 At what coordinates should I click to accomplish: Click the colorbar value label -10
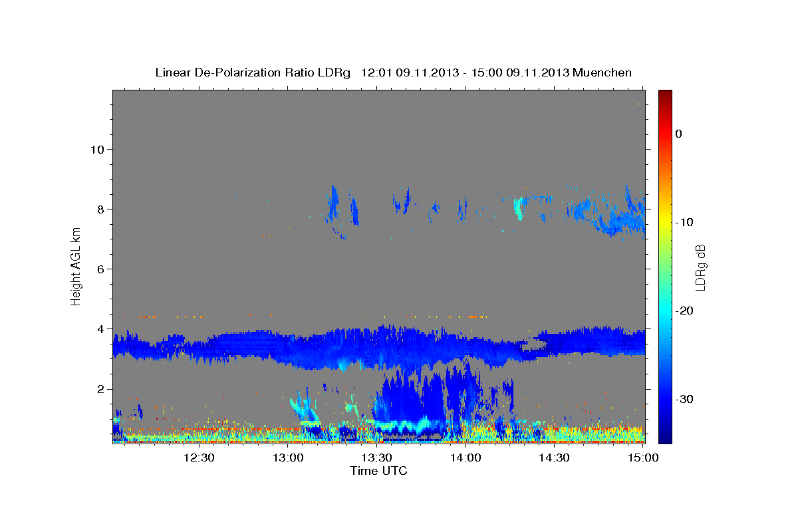coord(684,222)
